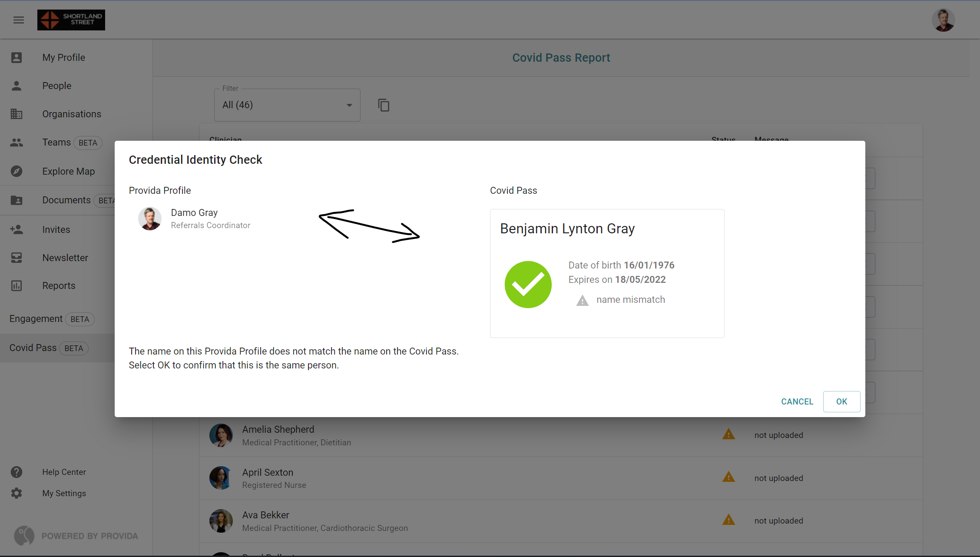Click the user avatar in top bar

pyautogui.click(x=943, y=20)
